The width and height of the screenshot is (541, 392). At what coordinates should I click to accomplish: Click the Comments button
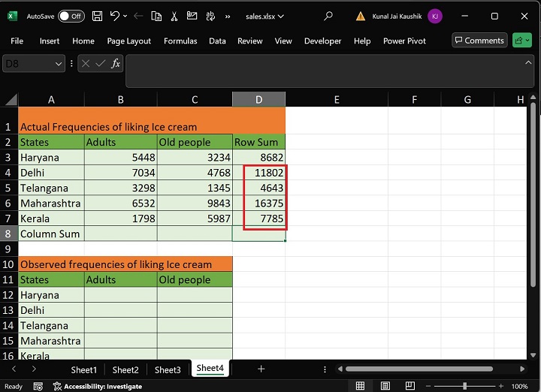479,41
